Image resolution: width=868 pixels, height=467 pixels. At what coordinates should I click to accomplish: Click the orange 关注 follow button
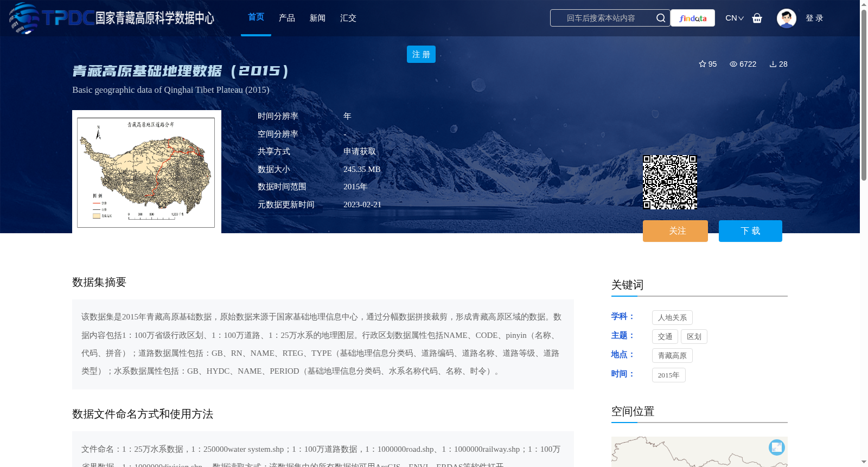click(x=675, y=231)
